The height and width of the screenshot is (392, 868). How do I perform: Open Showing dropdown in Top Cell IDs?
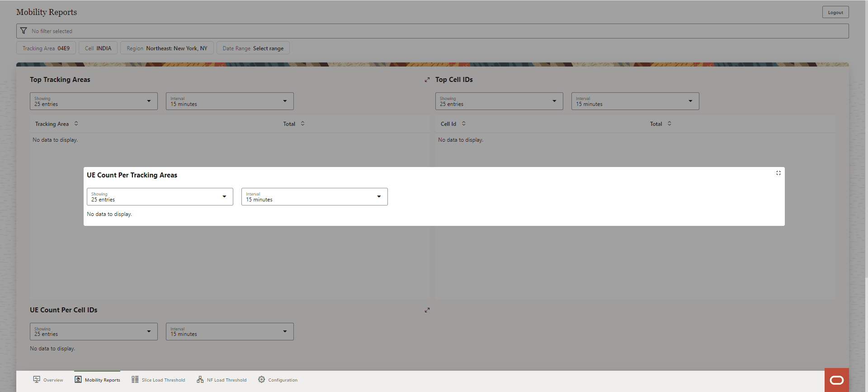pyautogui.click(x=499, y=101)
